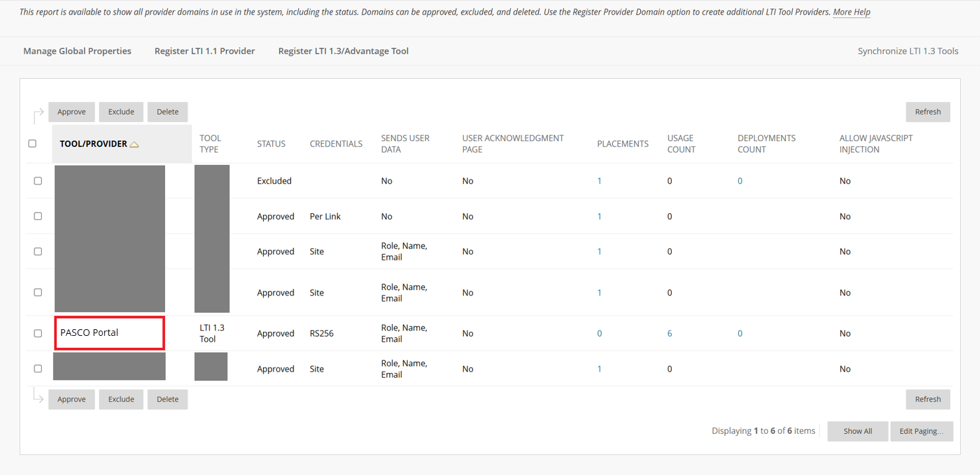980x475 pixels.
Task: Click PASCO Portal usage count 6
Action: coord(670,333)
